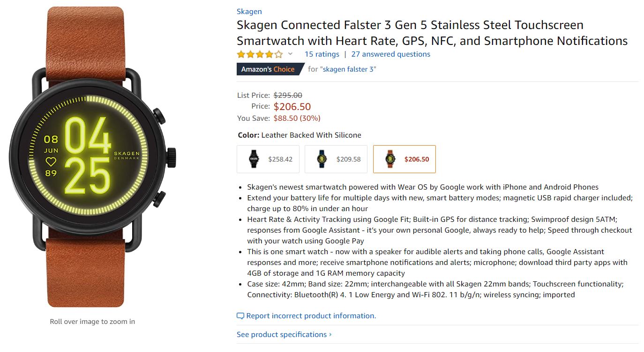The width and height of the screenshot is (644, 352).
Task: Select the black watch option at $258.42
Action: point(268,159)
